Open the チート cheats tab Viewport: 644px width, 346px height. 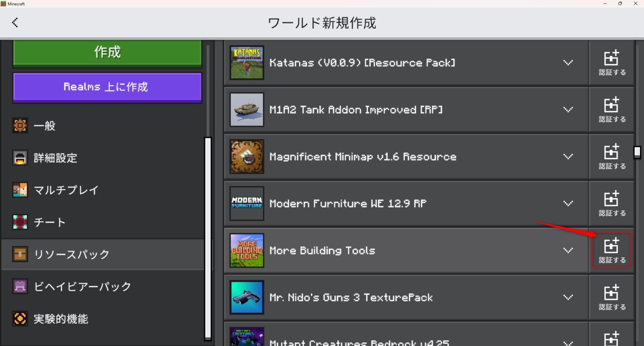point(103,222)
